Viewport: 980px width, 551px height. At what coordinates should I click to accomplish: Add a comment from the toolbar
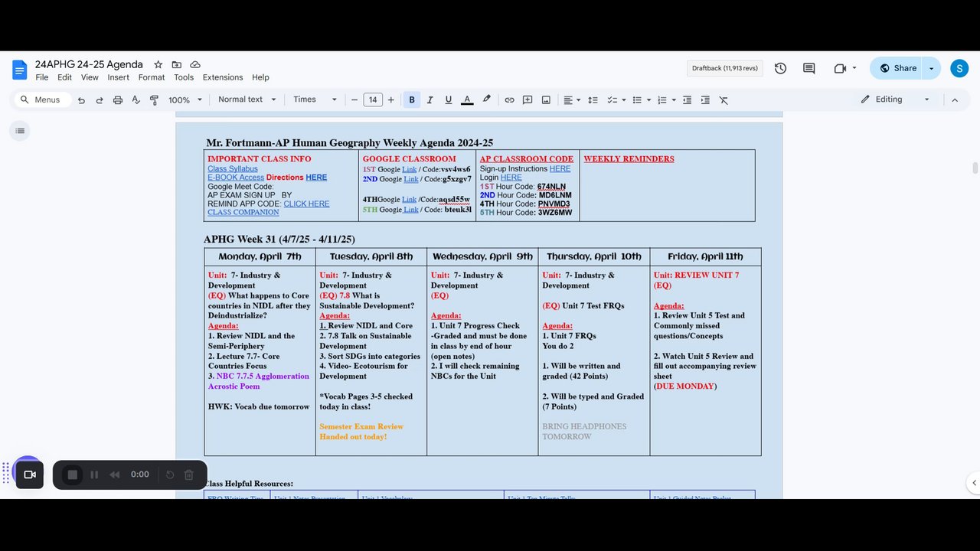528,99
